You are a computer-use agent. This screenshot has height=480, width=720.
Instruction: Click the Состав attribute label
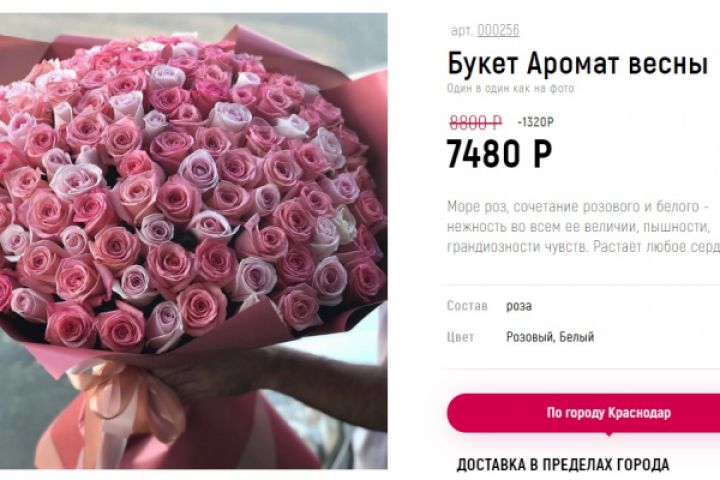467,305
